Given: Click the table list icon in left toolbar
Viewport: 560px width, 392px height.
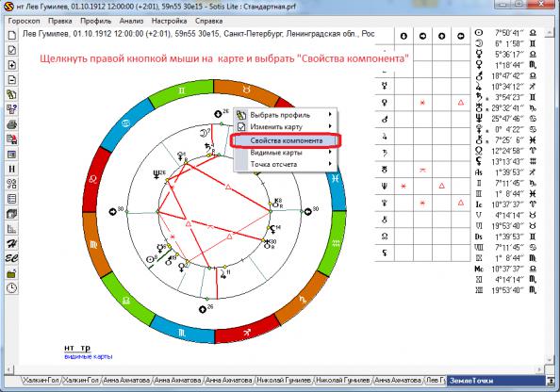Looking at the screenshot, I should click(x=12, y=199).
